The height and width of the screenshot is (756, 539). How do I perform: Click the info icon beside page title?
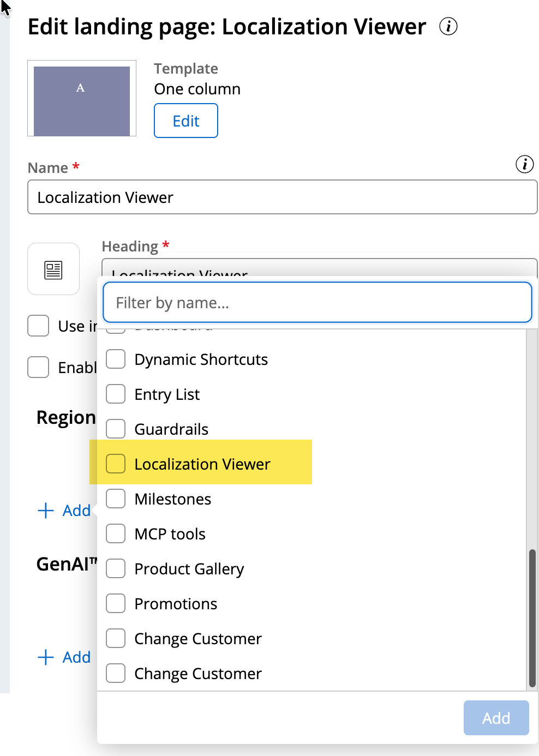tap(448, 26)
